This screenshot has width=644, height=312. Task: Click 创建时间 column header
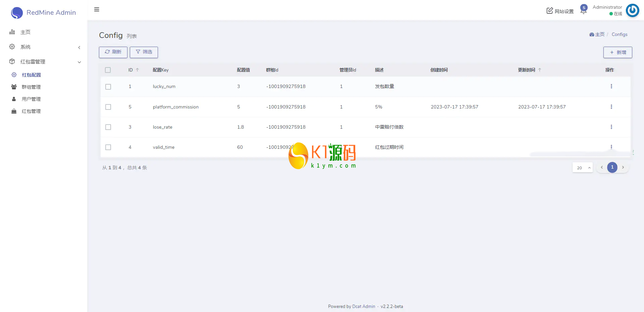[439, 70]
